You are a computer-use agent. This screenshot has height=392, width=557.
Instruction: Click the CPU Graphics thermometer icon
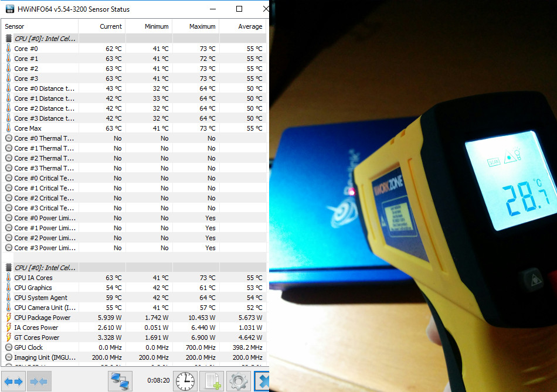[9, 288]
